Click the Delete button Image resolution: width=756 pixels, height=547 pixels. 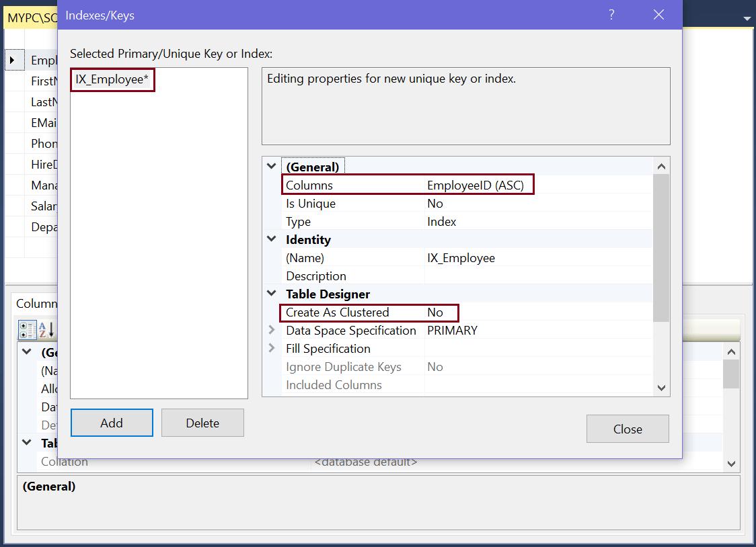click(202, 423)
